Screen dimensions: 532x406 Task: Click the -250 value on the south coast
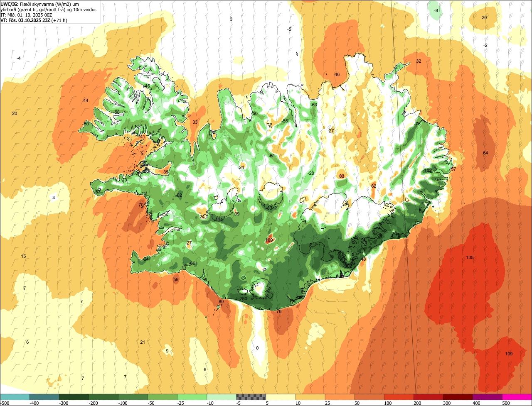tap(243, 299)
